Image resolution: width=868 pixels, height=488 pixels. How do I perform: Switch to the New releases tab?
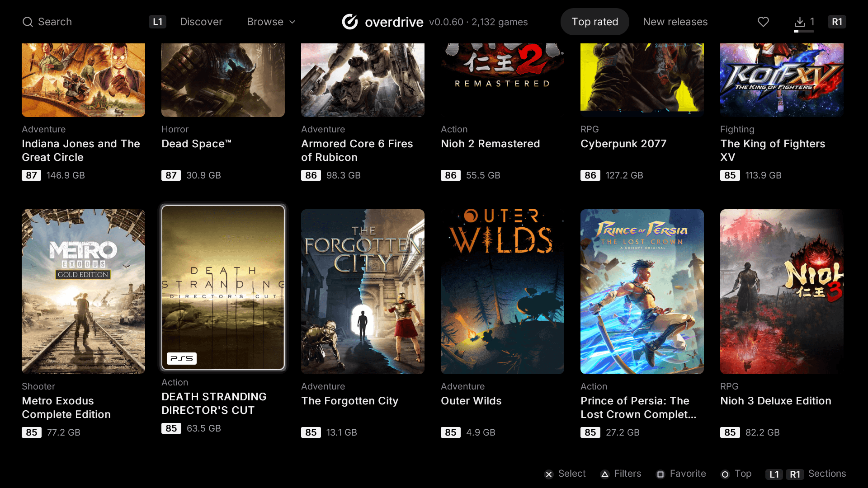[x=675, y=22]
